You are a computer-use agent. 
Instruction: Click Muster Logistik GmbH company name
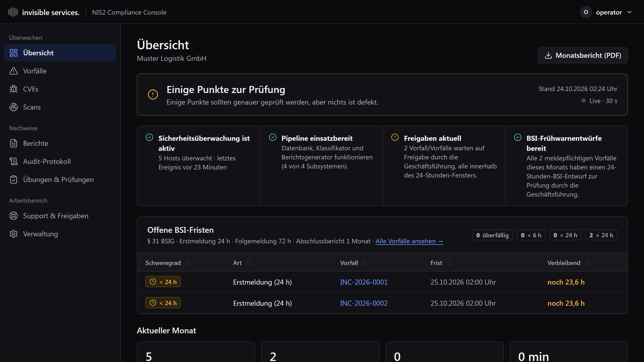coord(172,58)
